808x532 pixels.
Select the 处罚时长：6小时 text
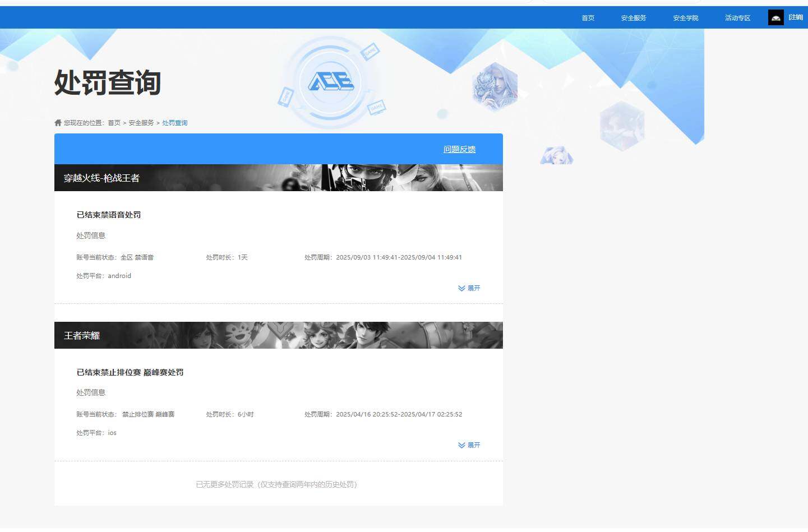point(230,414)
